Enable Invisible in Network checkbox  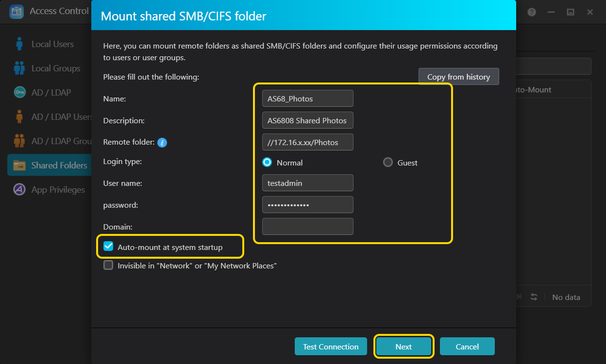coord(108,265)
